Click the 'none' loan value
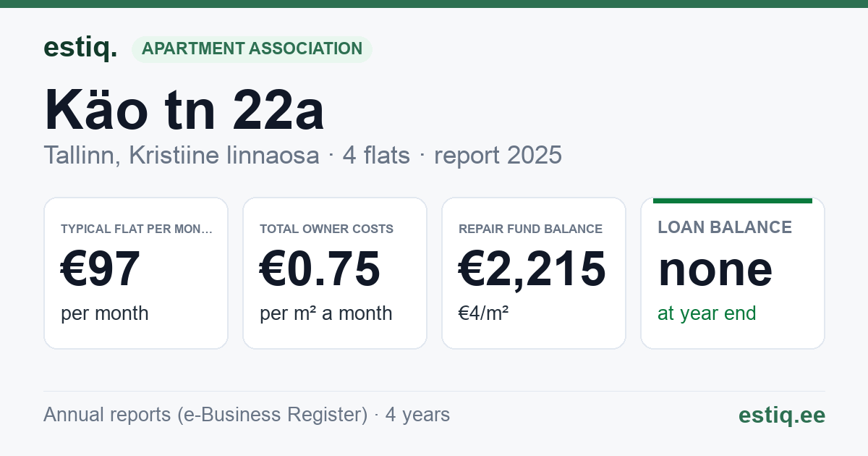 [x=715, y=269]
